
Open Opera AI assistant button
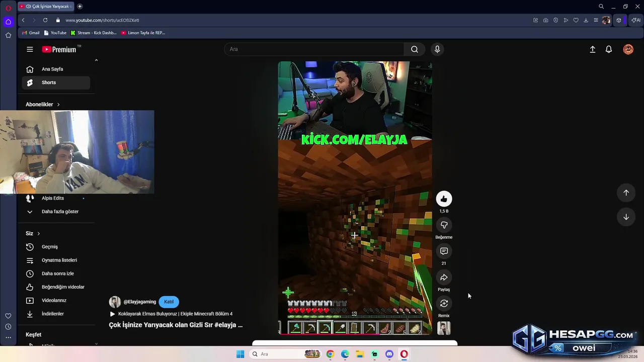click(x=636, y=20)
